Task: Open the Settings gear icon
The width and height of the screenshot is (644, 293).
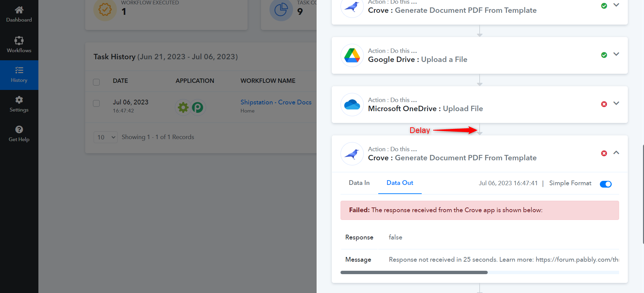Action: tap(19, 100)
